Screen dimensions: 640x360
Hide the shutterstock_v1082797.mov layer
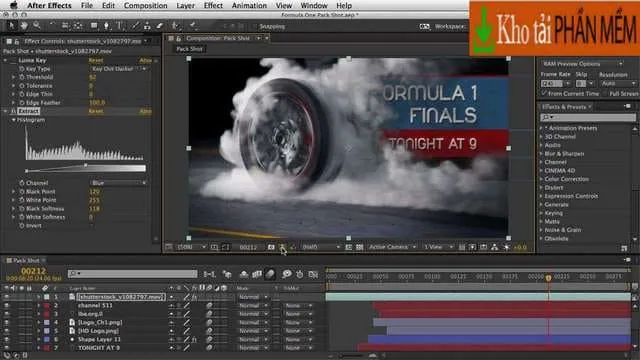click(6, 297)
